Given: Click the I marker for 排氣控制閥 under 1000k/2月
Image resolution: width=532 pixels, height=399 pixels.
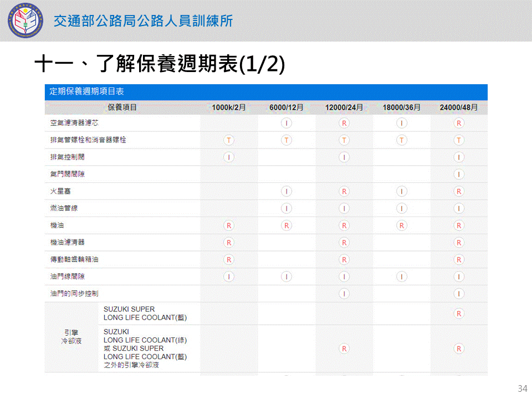Looking at the screenshot, I should point(229,157).
